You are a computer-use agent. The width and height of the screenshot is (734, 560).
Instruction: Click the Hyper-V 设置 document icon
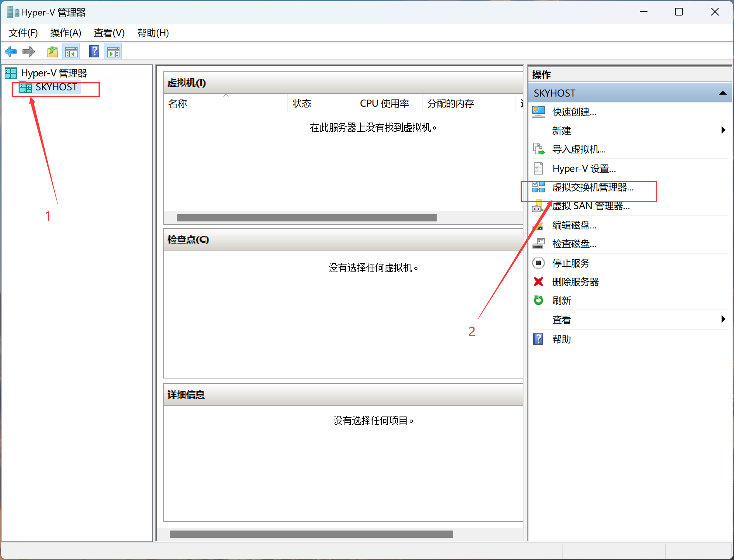tap(538, 168)
